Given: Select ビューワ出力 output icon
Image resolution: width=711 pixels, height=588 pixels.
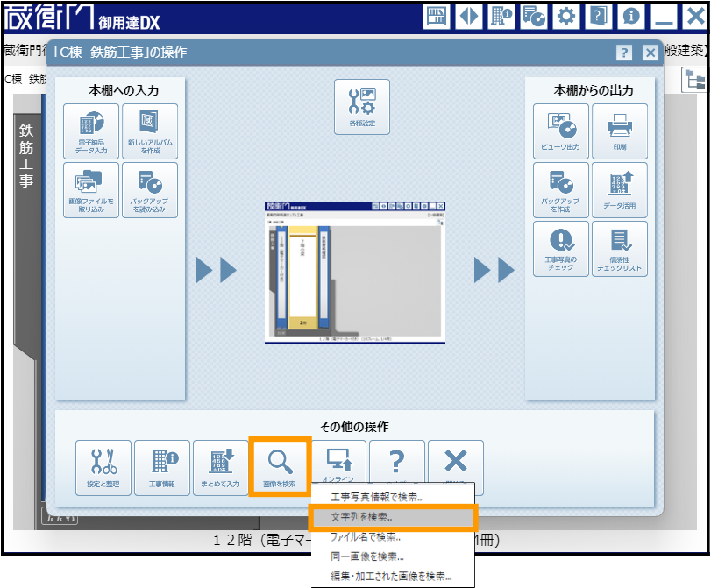Looking at the screenshot, I should [x=561, y=131].
